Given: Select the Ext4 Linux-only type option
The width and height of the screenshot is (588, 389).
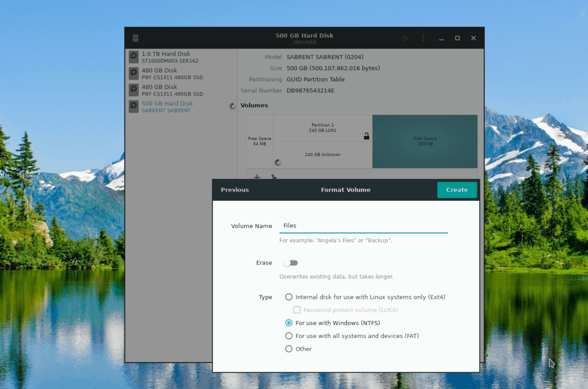Looking at the screenshot, I should tap(289, 297).
